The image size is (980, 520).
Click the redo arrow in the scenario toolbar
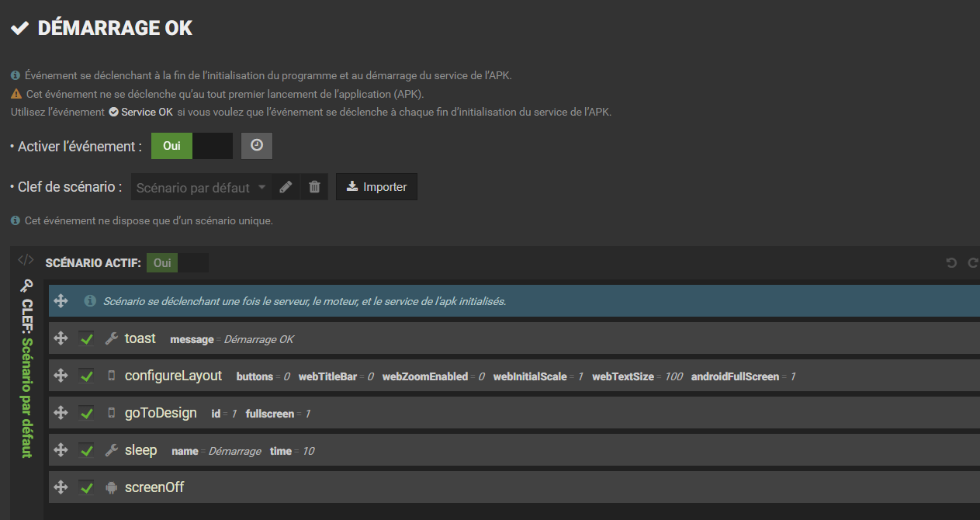(x=972, y=262)
